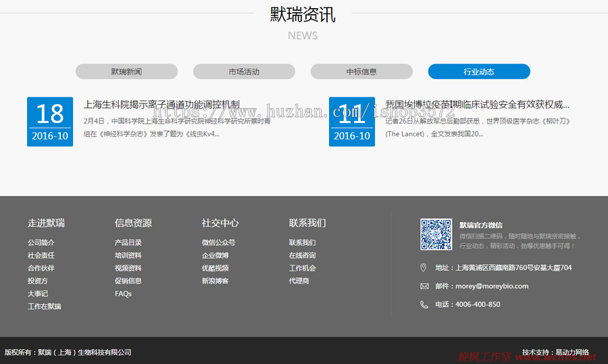Click the address text 西藏南路760号安基大厦704

pos(530,267)
